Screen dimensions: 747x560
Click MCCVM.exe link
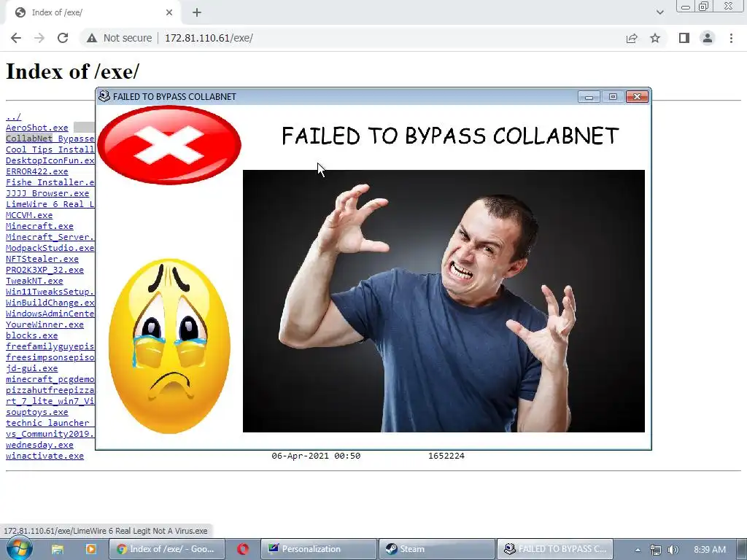tap(29, 215)
